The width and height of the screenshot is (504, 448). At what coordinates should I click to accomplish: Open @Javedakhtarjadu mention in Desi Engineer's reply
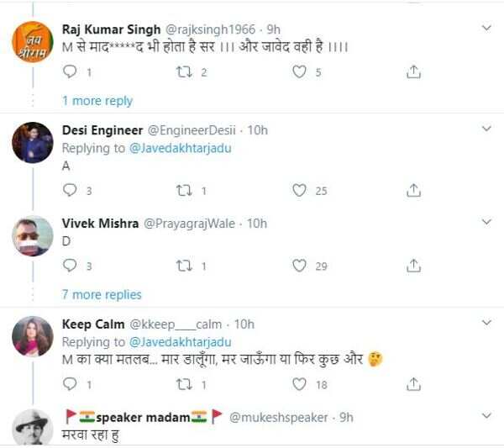click(180, 148)
